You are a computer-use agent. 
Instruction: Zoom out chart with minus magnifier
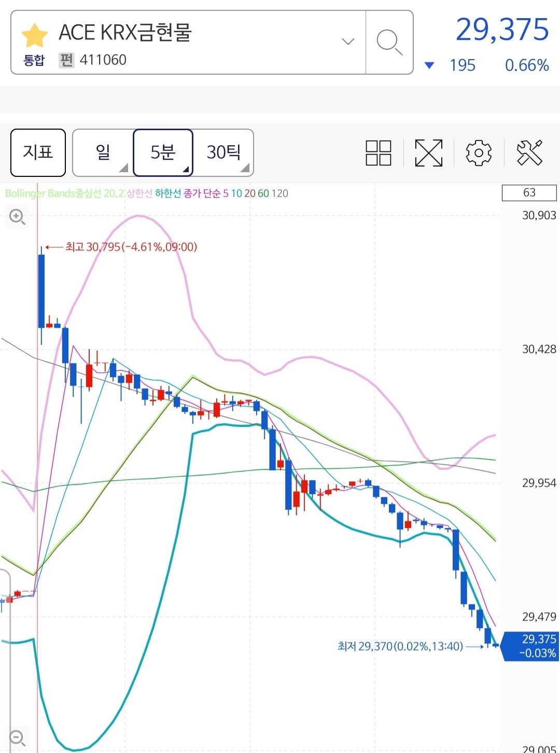click(17, 737)
